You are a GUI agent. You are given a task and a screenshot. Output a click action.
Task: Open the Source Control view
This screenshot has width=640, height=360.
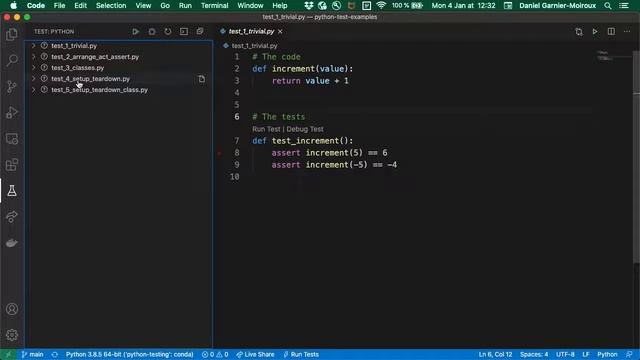tap(12, 87)
